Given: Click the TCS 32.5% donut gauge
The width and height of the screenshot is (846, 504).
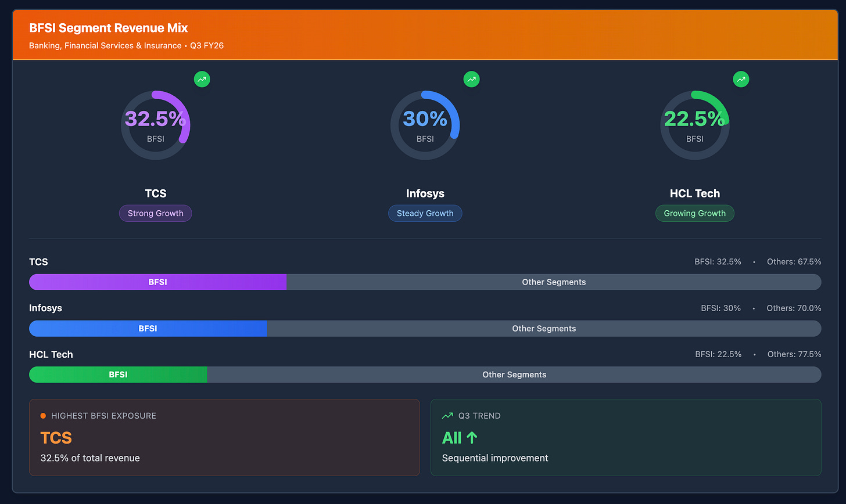Looking at the screenshot, I should [x=156, y=125].
